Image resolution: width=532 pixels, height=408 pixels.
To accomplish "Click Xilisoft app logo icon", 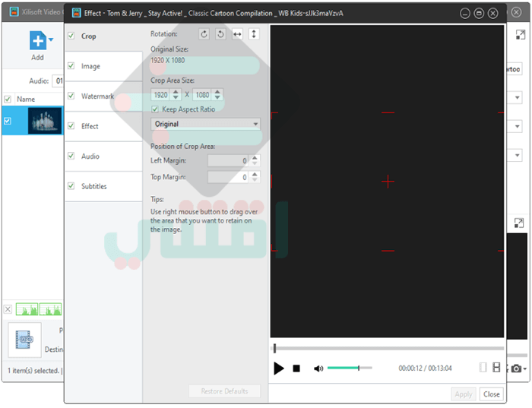I will [14, 12].
